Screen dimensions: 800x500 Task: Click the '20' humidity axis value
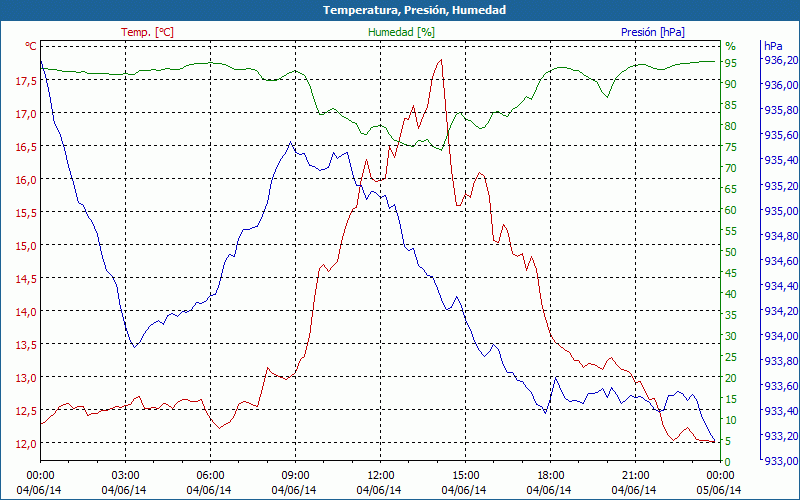coord(731,378)
